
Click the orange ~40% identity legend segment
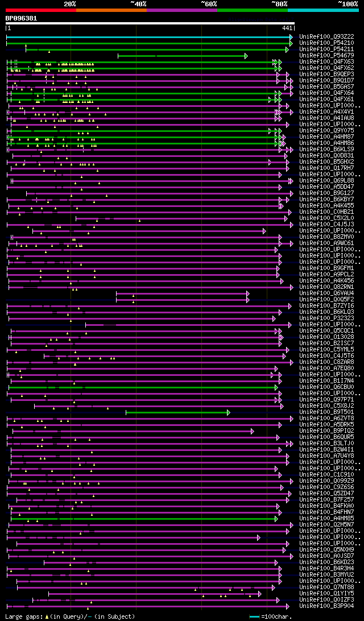click(x=111, y=10)
